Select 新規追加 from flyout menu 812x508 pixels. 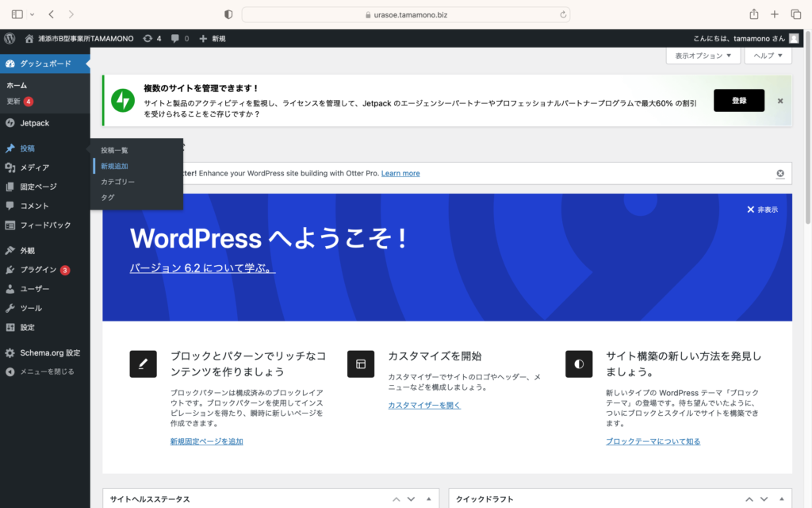coord(114,167)
